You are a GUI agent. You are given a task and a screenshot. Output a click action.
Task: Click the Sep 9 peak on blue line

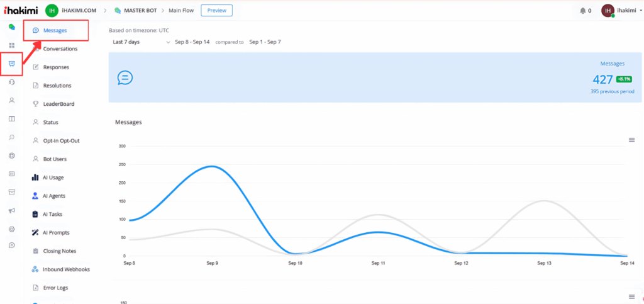pos(212,166)
